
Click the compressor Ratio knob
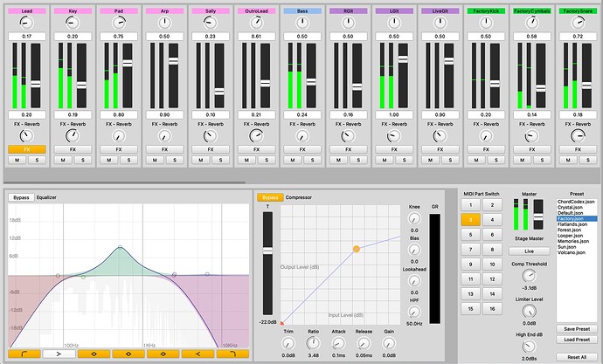click(x=314, y=343)
